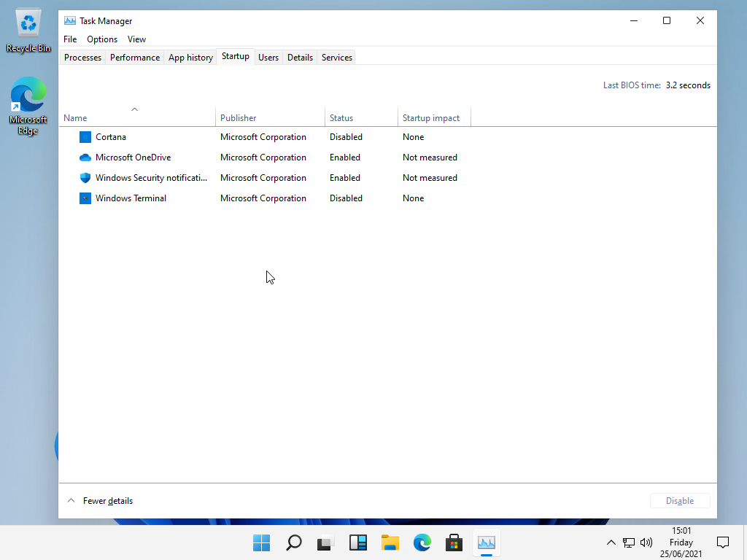This screenshot has width=747, height=560.
Task: Open File Explorer from the taskbar
Action: tap(390, 542)
